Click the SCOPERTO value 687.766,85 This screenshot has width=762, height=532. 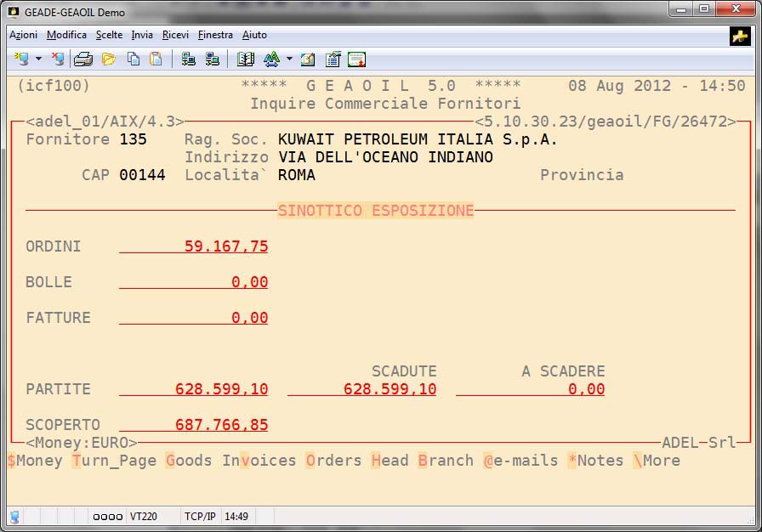pos(221,425)
